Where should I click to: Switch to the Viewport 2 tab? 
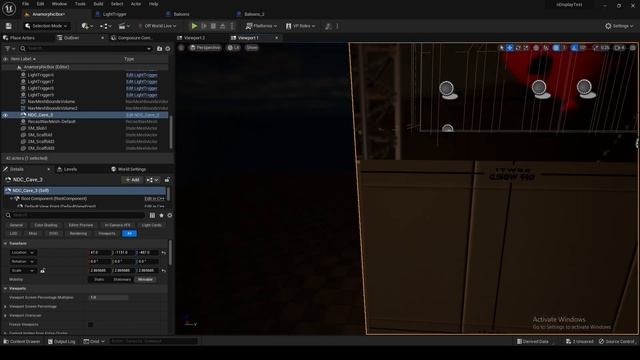tap(194, 38)
